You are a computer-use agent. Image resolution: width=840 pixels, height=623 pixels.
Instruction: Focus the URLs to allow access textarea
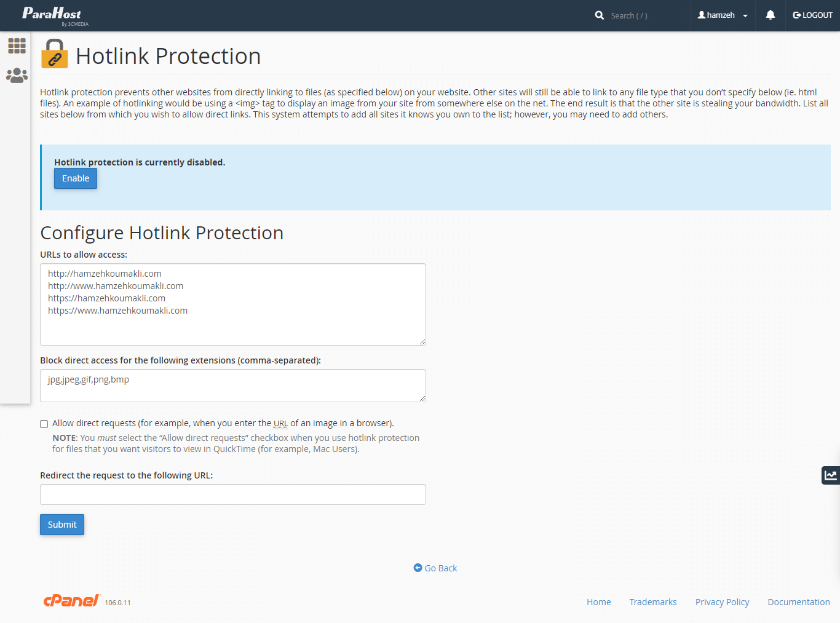(x=233, y=304)
